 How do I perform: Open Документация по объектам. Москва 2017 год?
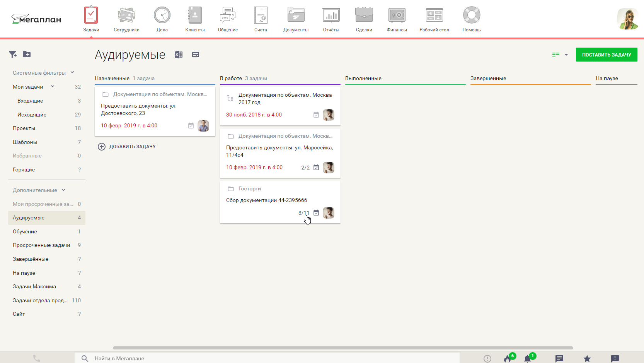285,98
